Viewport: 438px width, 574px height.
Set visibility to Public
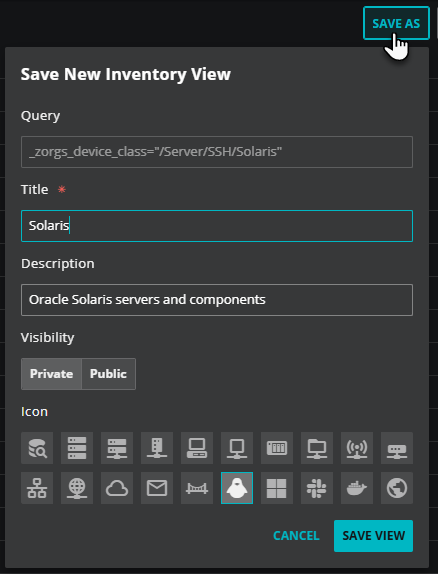coord(108,374)
